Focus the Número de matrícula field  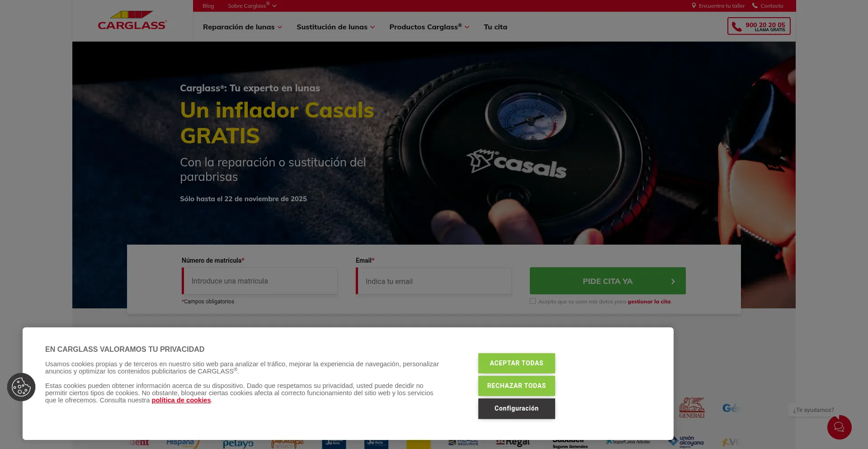coord(259,281)
